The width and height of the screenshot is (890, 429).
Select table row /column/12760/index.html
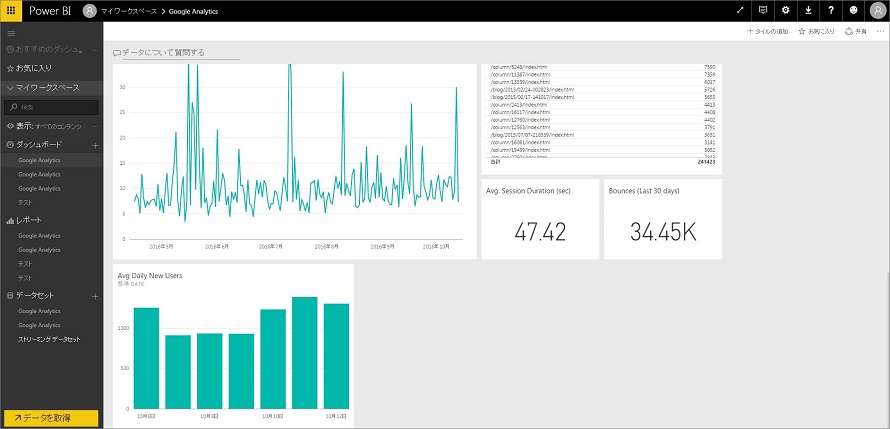(602, 120)
